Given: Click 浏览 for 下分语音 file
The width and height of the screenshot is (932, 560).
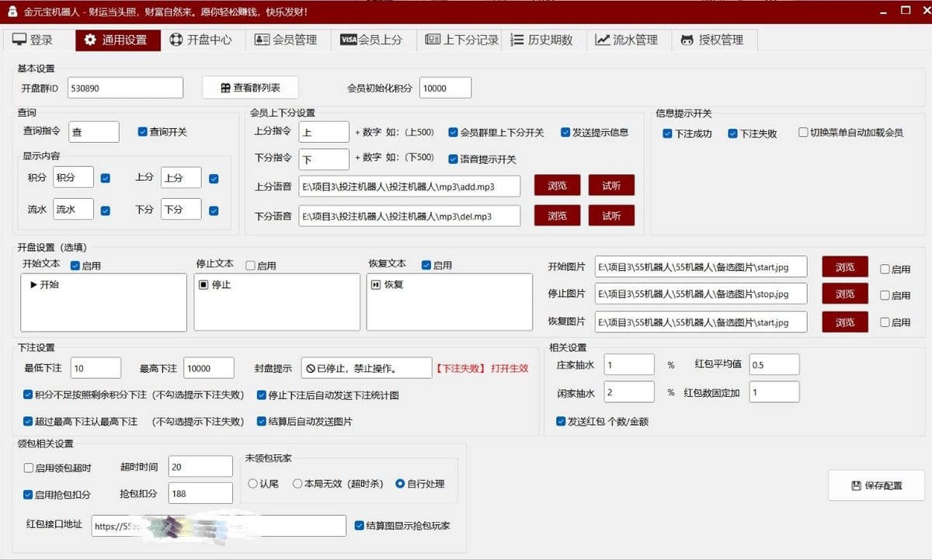Looking at the screenshot, I should (557, 215).
